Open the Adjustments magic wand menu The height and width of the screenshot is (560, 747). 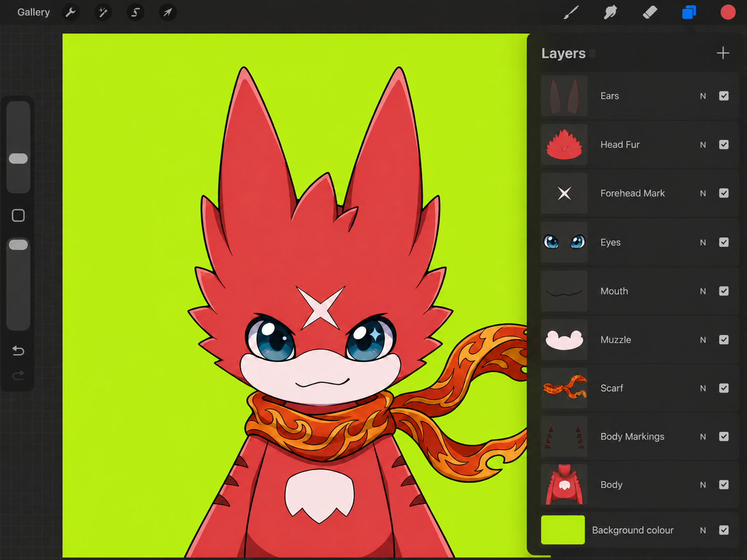click(x=103, y=12)
